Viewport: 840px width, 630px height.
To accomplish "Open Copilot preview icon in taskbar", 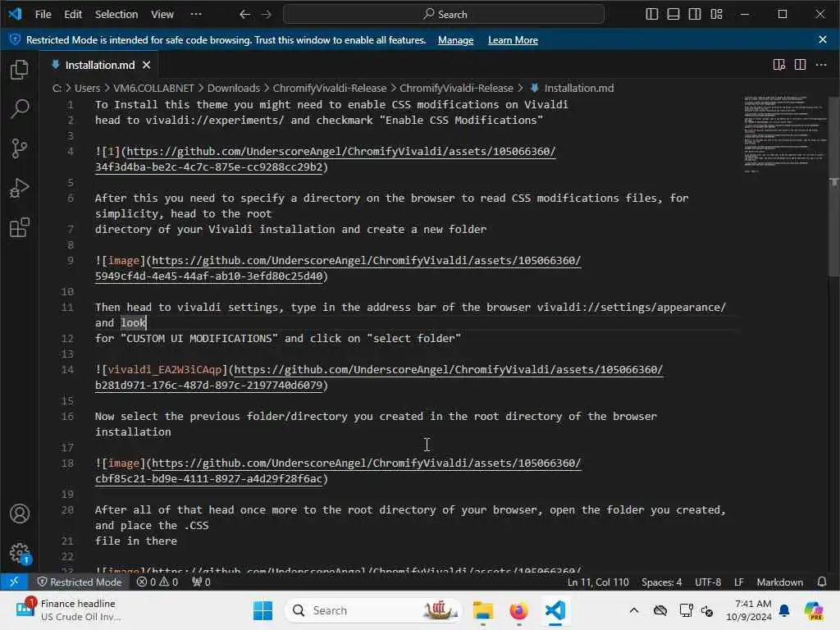I will (814, 610).
